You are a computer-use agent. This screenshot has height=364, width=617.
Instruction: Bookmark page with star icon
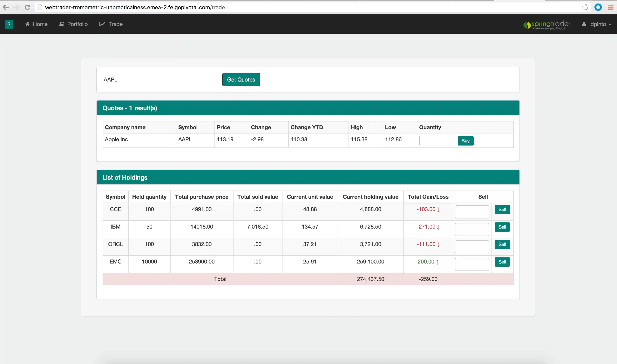pos(586,7)
